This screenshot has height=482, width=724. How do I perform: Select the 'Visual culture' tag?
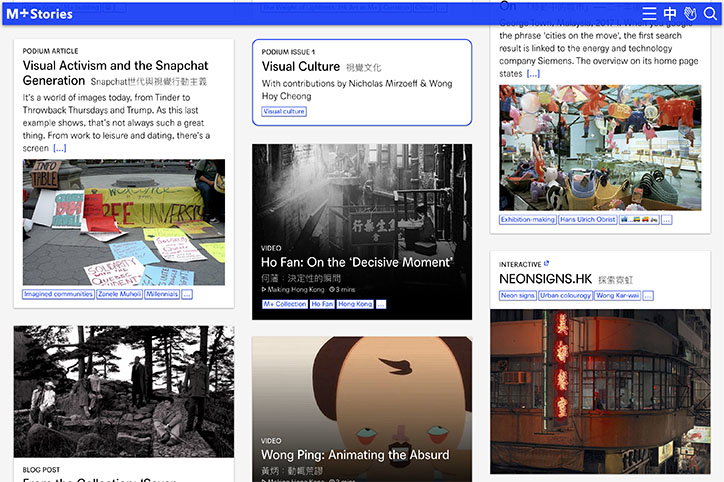(x=284, y=111)
